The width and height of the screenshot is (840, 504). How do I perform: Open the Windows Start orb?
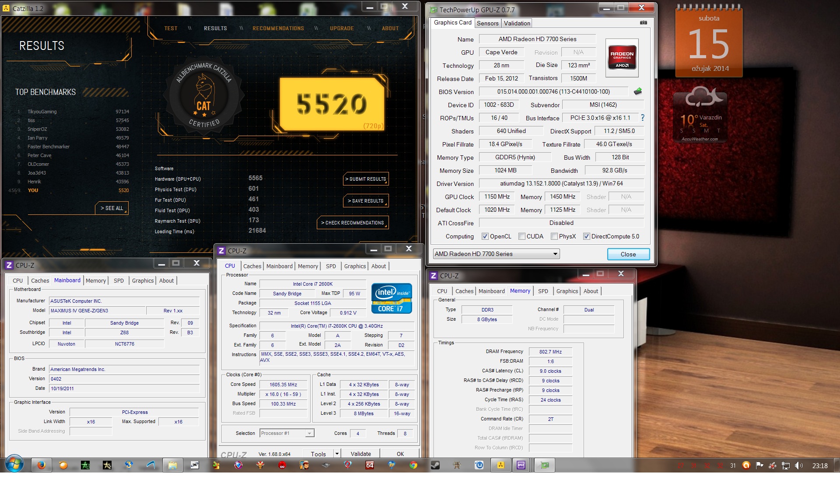(x=14, y=465)
